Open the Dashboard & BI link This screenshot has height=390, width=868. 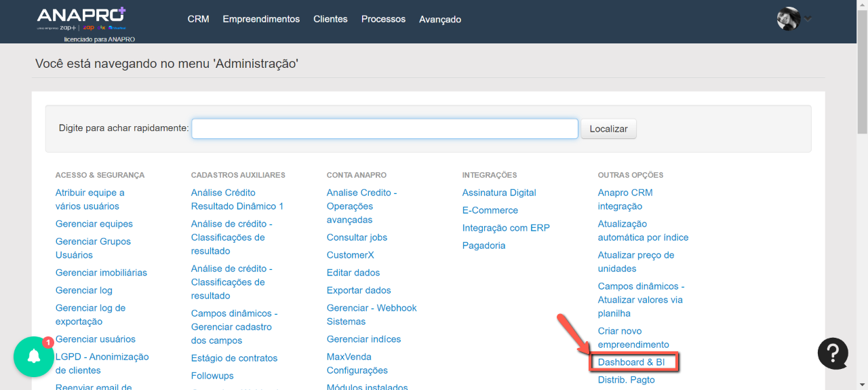click(631, 362)
